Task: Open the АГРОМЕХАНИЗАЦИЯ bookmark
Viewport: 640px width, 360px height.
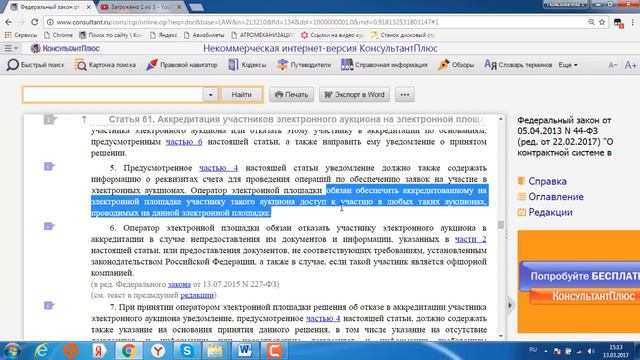Action: 262,35
